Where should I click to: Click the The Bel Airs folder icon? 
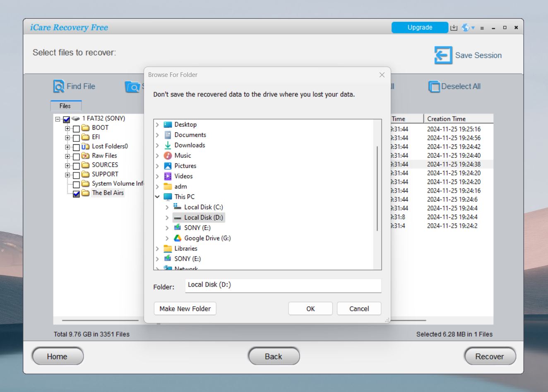tap(85, 193)
